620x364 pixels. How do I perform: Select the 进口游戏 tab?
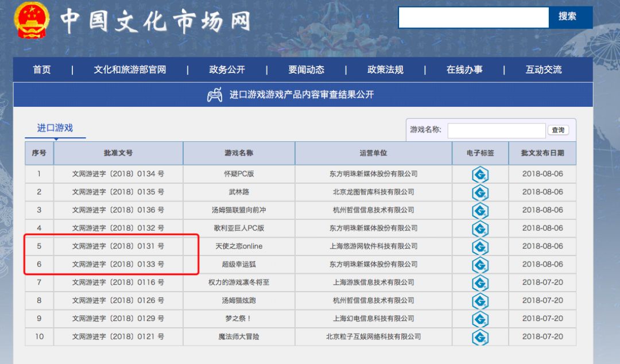(x=55, y=128)
